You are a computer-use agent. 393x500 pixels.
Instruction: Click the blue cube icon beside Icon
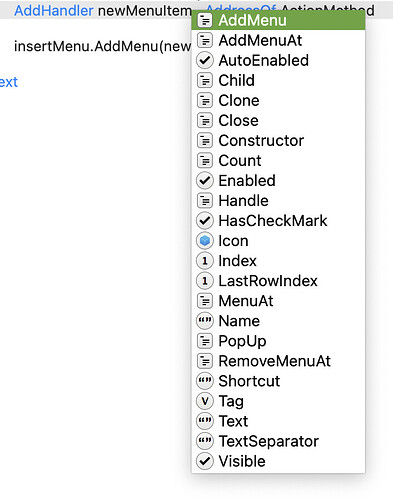(205, 241)
